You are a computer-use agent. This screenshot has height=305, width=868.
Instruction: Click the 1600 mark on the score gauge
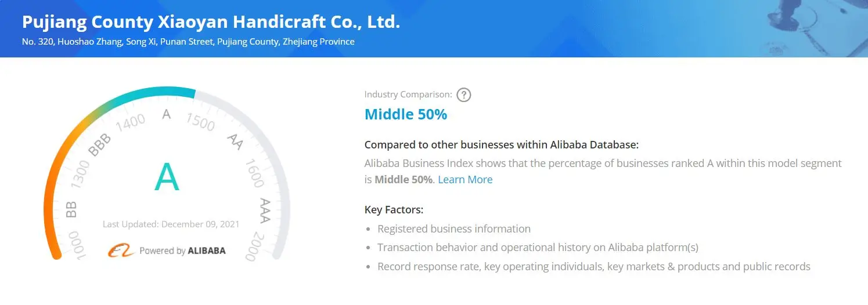(x=254, y=174)
